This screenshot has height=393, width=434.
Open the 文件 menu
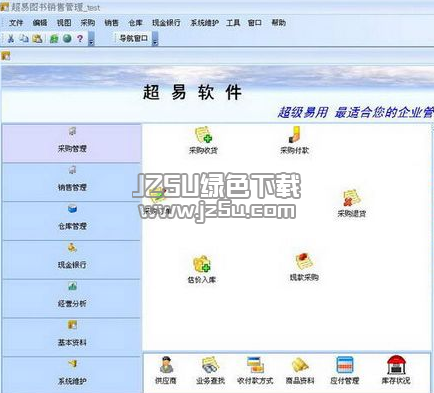coord(16,23)
